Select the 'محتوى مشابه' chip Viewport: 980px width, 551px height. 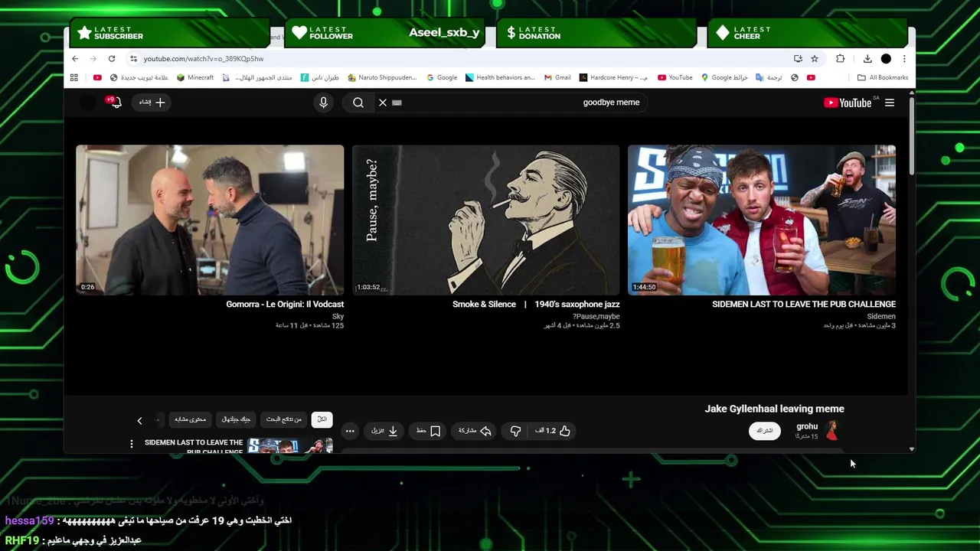point(191,419)
